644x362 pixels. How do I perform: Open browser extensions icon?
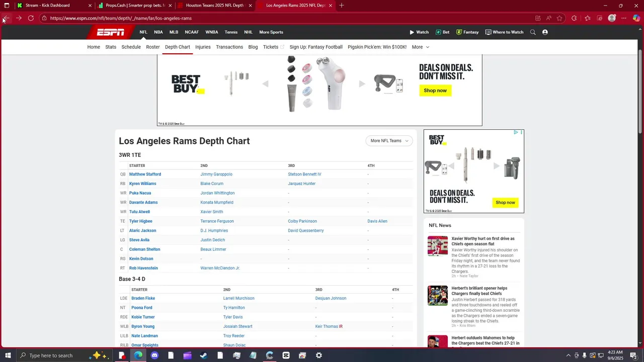(574, 18)
